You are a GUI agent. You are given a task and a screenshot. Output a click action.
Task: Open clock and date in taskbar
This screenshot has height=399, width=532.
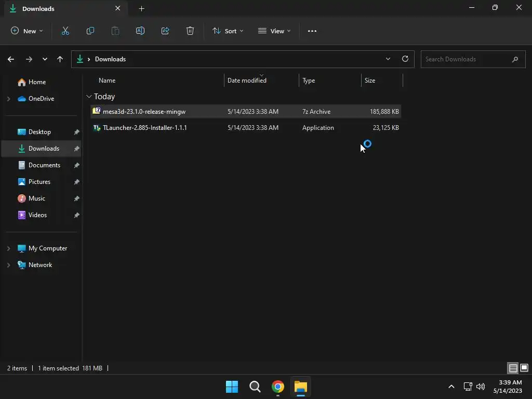click(508, 387)
